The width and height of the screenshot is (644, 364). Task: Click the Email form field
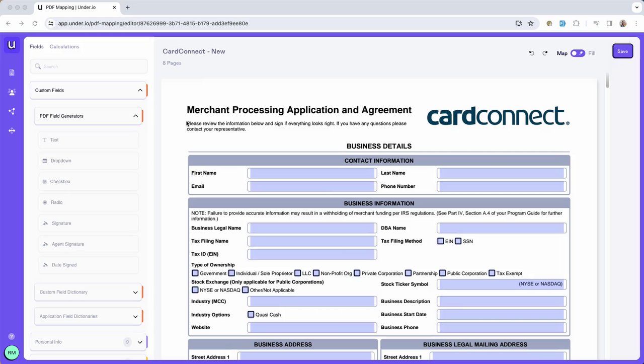tap(312, 186)
